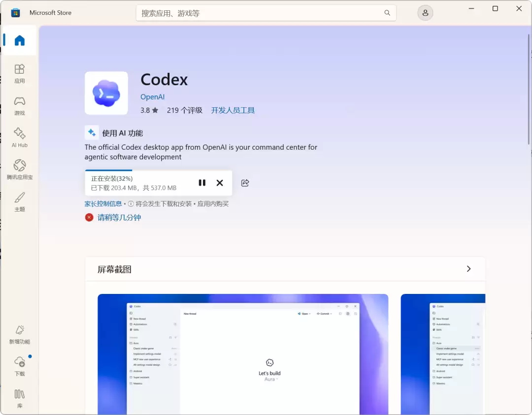Maximize the Microsoft Store window
Screen dimensions: 532x415
[x=495, y=8]
